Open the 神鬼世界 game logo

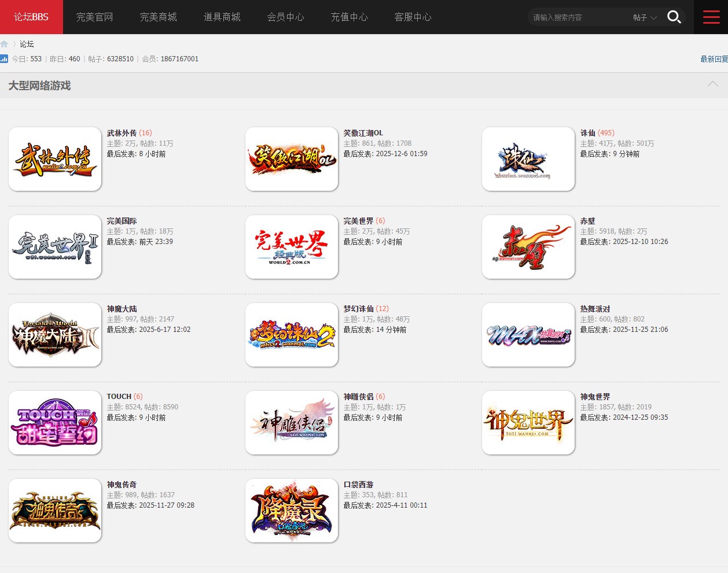click(528, 423)
